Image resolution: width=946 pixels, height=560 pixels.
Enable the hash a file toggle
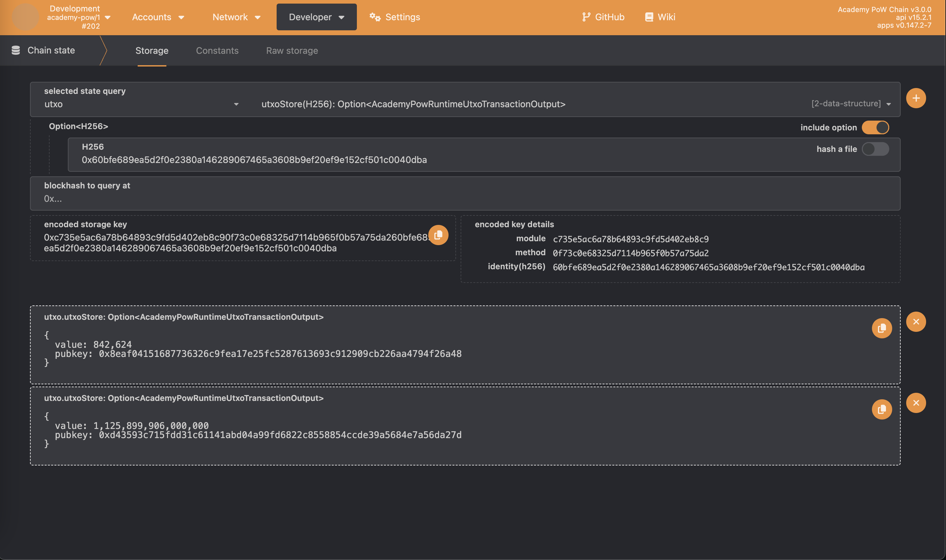point(875,149)
